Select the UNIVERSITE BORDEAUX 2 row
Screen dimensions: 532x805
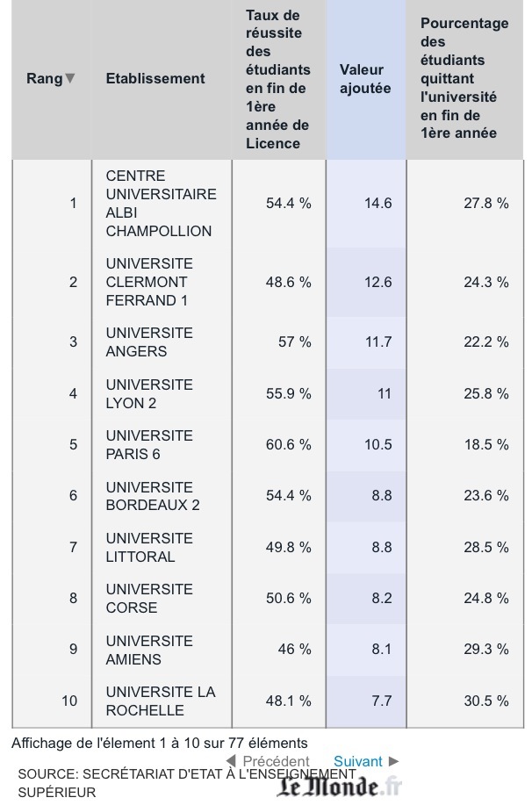click(160, 495)
